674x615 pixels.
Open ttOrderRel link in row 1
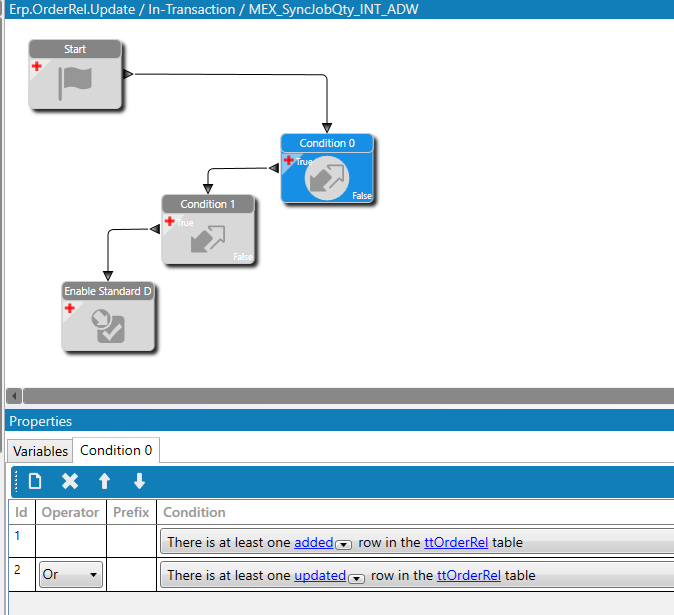[456, 542]
